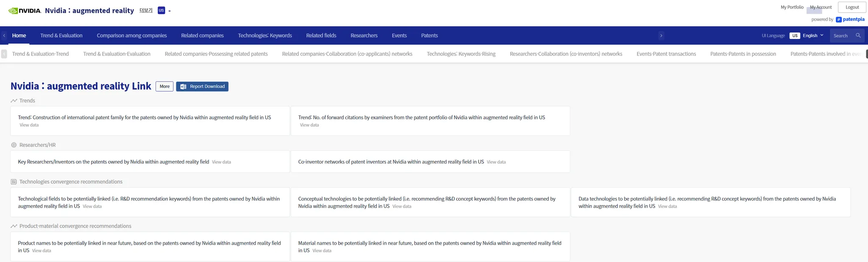Click the Trends section chart icon
Viewport: 868px width, 262px height.
click(14, 101)
